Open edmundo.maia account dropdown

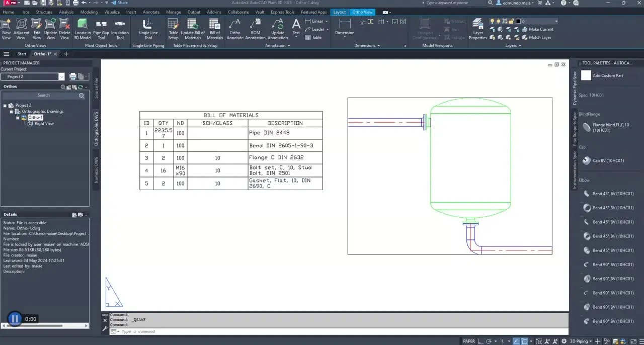[x=515, y=3]
